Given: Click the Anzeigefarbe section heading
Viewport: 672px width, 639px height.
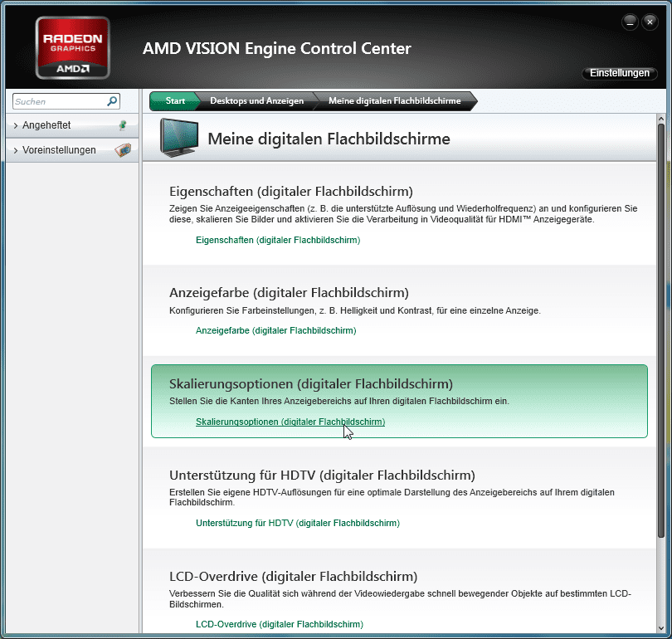Looking at the screenshot, I should [x=289, y=293].
